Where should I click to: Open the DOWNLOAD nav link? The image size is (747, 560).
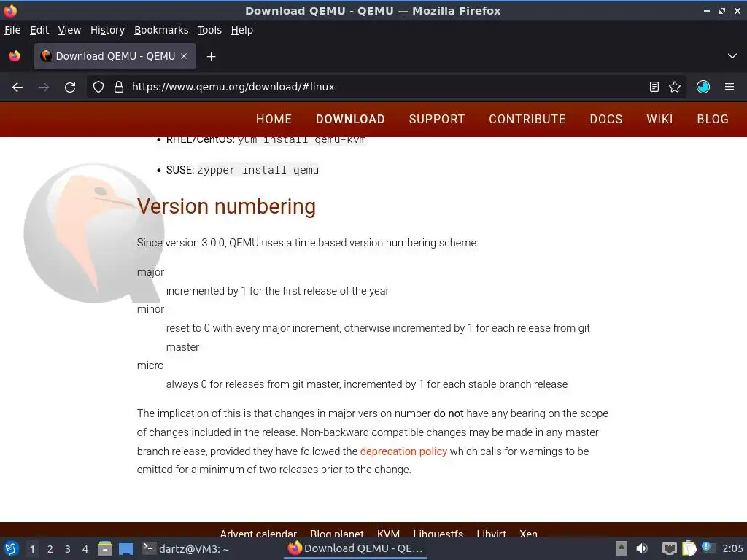tap(350, 119)
